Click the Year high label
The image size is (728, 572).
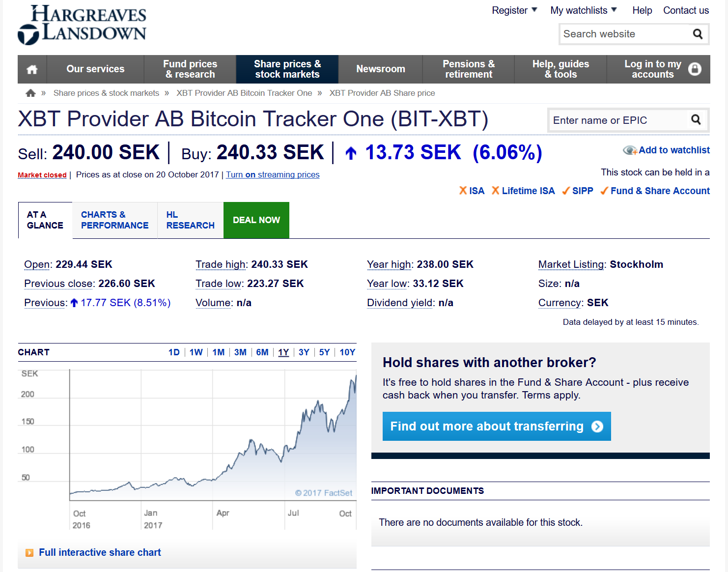click(x=390, y=264)
